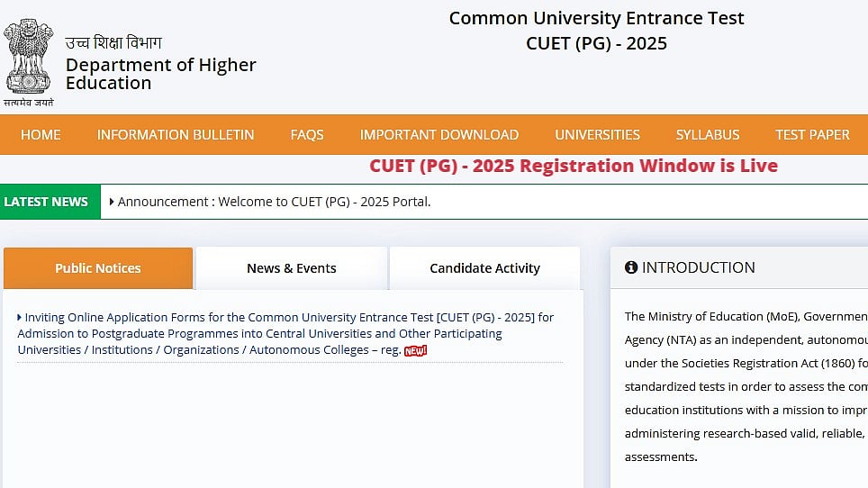Click the Welcome to CUET (PG) announcement
The height and width of the screenshot is (488, 868).
275,202
